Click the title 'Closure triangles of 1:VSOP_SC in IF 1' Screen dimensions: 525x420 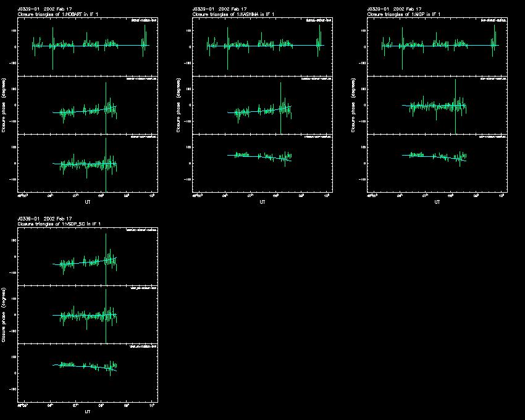click(x=59, y=224)
